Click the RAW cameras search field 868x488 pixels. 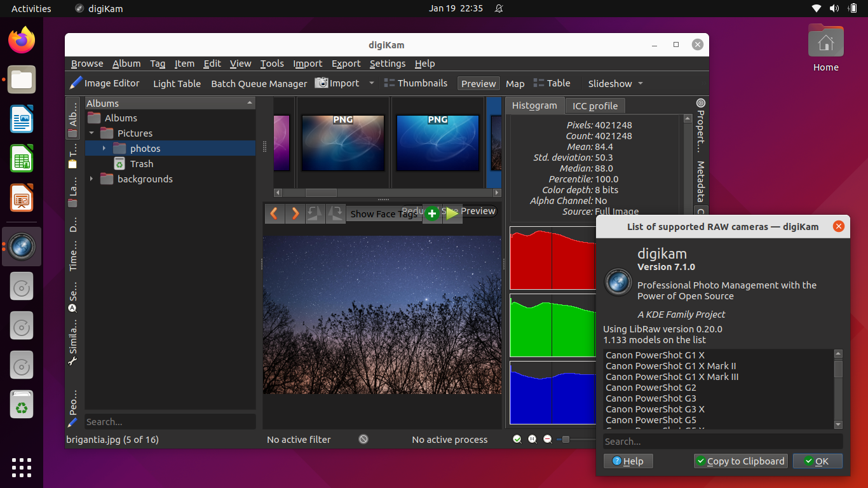pos(722,442)
